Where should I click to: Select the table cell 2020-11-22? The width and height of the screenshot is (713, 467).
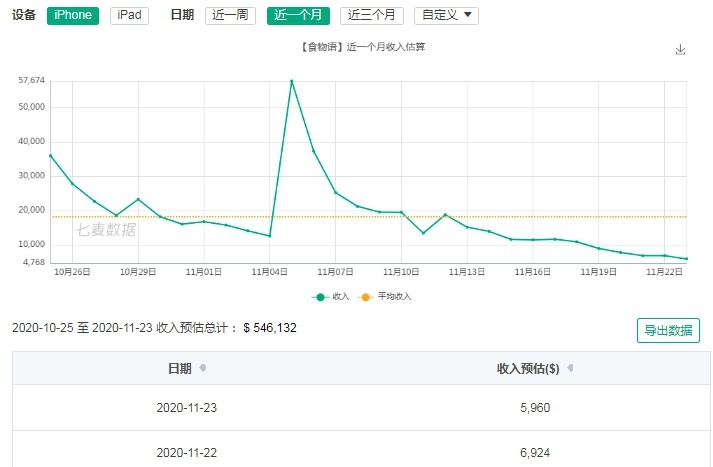pos(186,453)
